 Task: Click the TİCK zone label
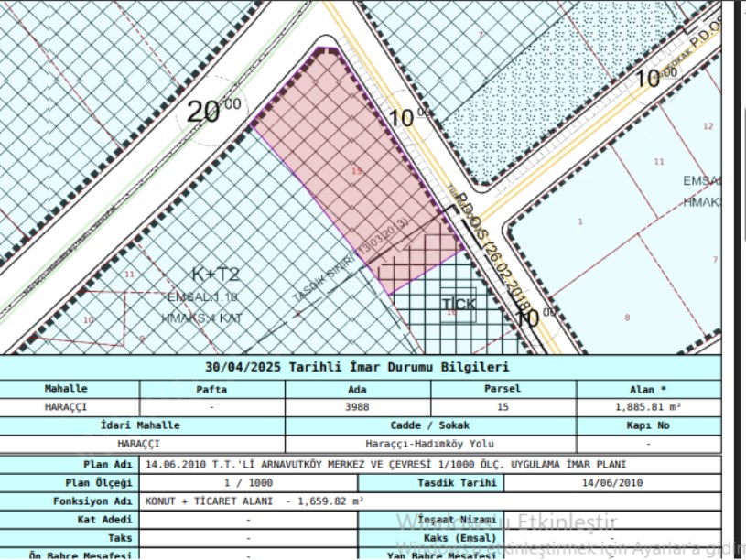click(x=459, y=304)
